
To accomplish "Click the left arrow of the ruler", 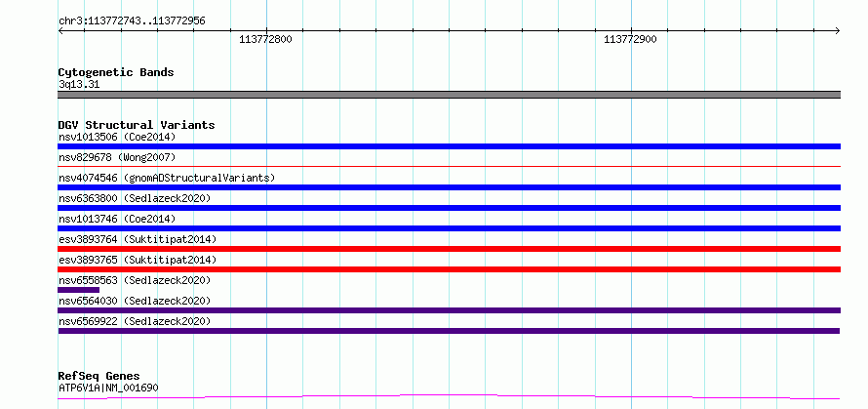I will tap(60, 30).
